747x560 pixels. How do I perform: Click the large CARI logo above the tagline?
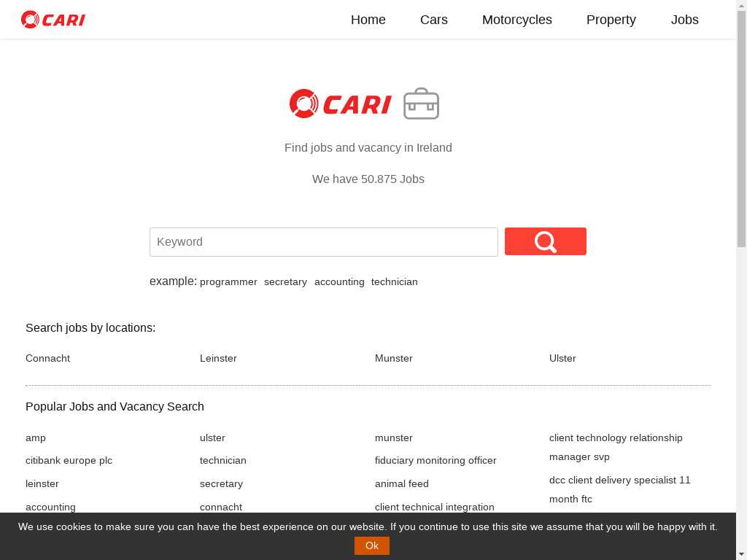pyautogui.click(x=340, y=104)
